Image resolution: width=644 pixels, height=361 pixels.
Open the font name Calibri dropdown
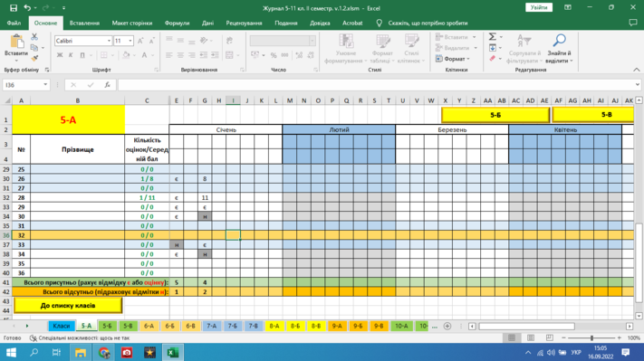tap(109, 41)
